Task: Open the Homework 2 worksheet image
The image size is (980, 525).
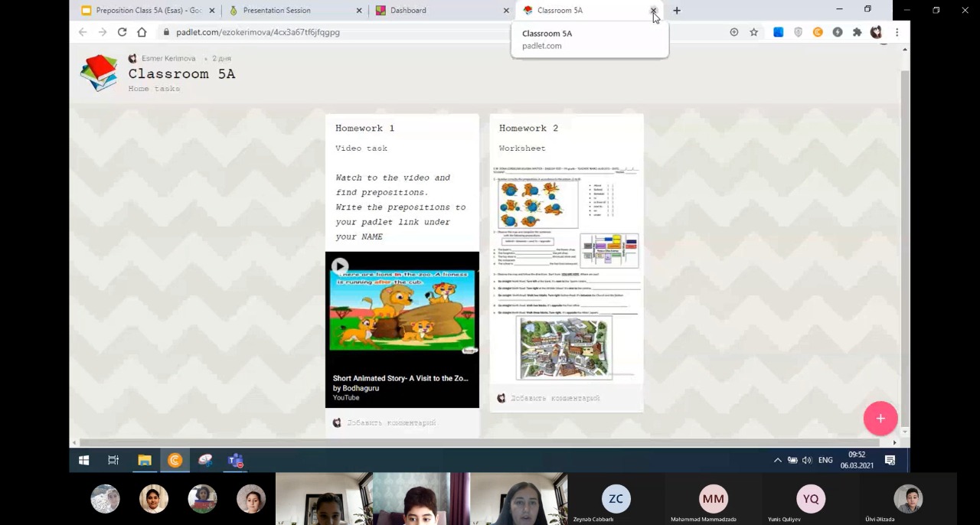Action: click(x=567, y=272)
